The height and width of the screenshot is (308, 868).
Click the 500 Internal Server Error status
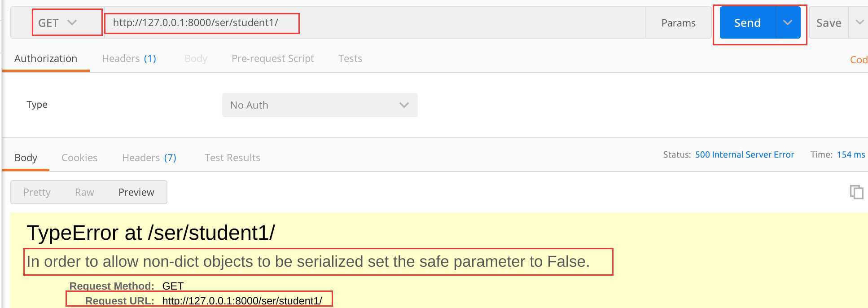click(745, 154)
